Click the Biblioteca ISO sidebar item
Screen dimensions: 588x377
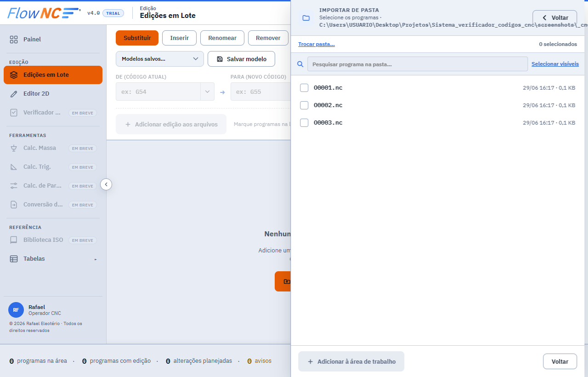[x=53, y=240]
